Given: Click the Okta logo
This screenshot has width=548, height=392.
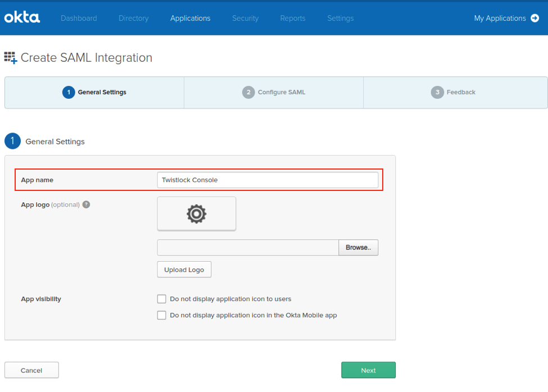Looking at the screenshot, I should pos(22,17).
